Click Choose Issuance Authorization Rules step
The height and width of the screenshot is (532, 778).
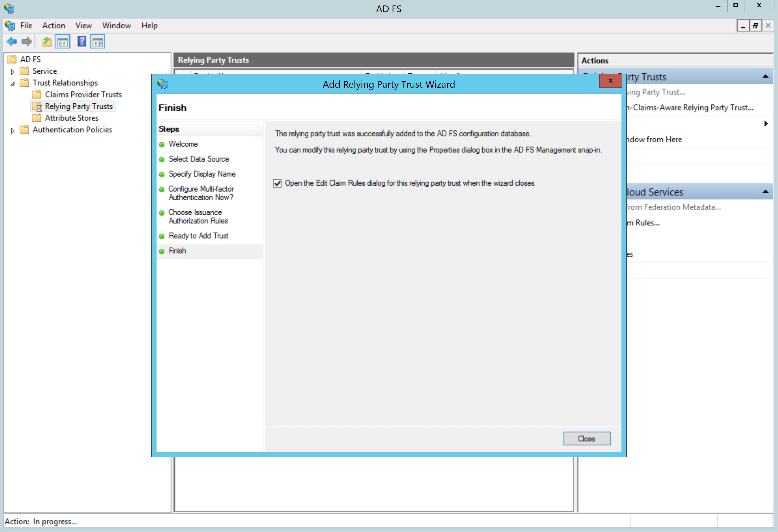point(198,217)
